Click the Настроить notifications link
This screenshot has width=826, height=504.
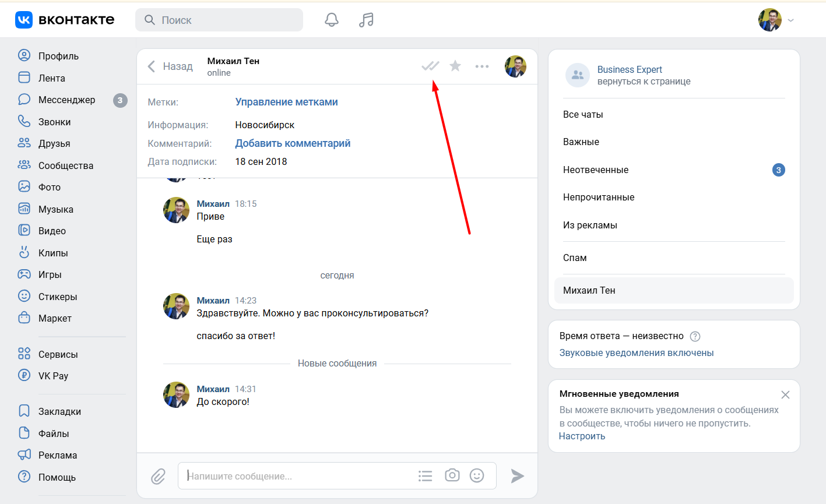(582, 436)
